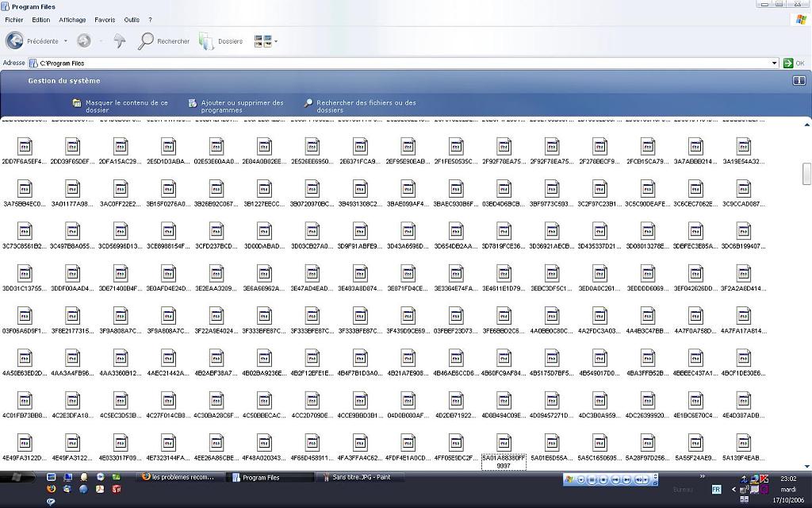This screenshot has width=812, height=508.
Task: Skip to next track in taskbar player
Action: pos(626,480)
